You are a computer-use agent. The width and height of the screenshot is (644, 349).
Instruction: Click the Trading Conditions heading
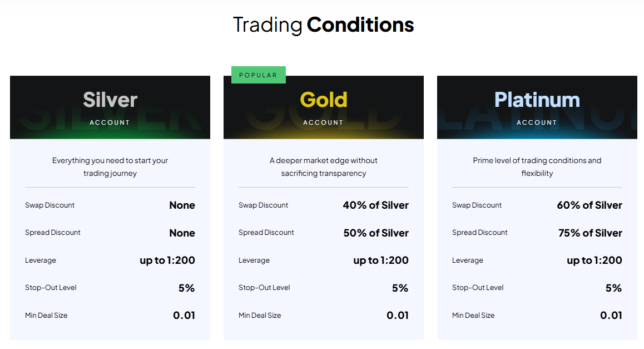pyautogui.click(x=323, y=25)
